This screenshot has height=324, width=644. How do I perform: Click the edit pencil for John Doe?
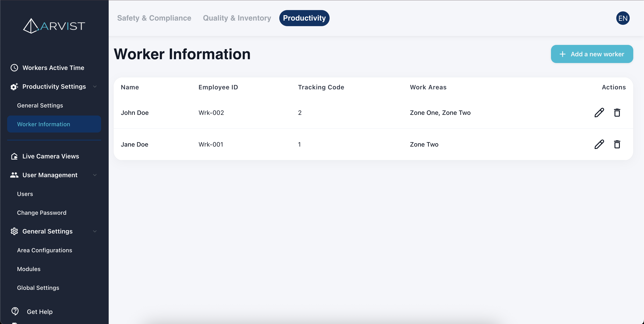(x=599, y=113)
